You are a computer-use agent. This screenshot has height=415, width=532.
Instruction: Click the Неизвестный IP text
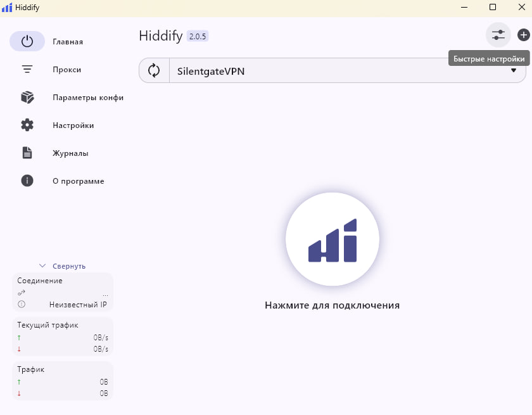[78, 305]
